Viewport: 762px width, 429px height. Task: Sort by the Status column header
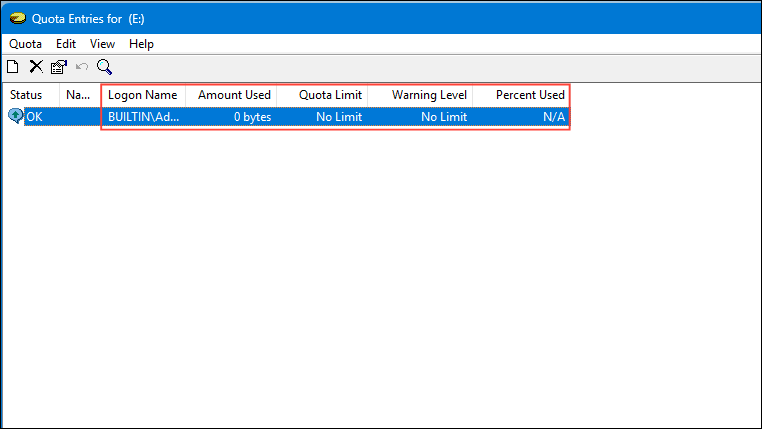[27, 95]
